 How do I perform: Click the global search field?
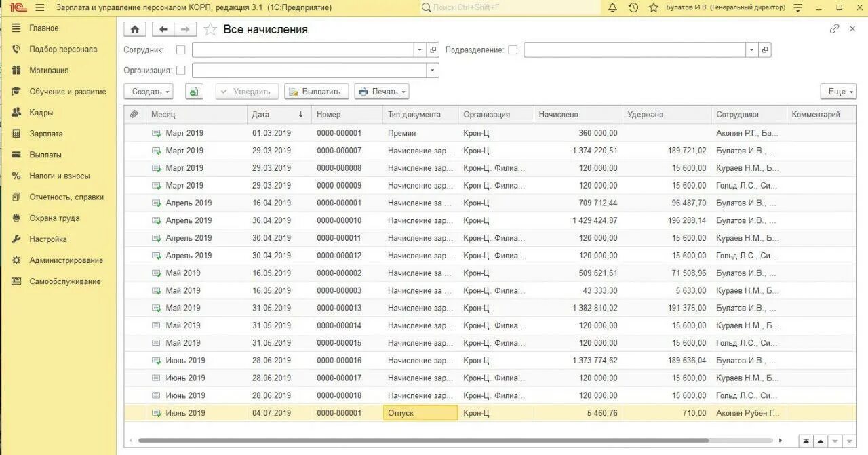click(510, 7)
